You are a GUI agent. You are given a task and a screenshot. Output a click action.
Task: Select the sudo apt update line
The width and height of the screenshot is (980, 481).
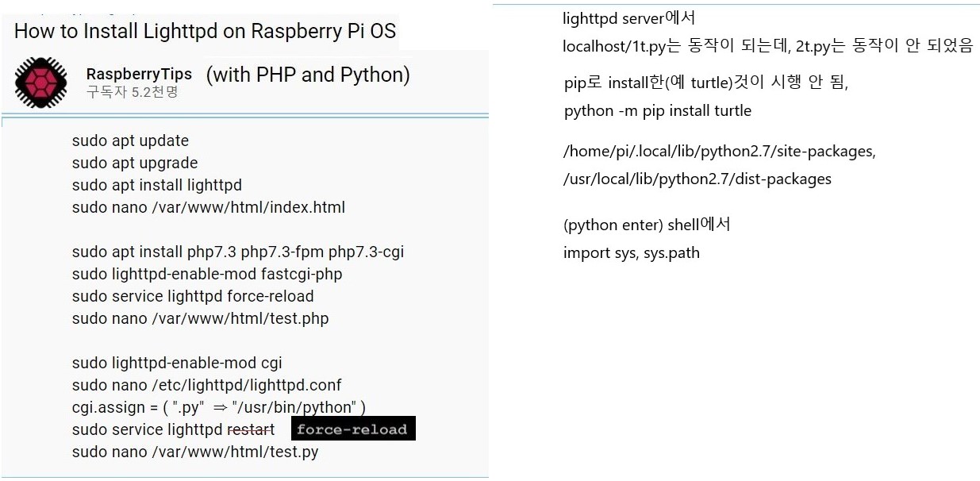click(x=130, y=140)
